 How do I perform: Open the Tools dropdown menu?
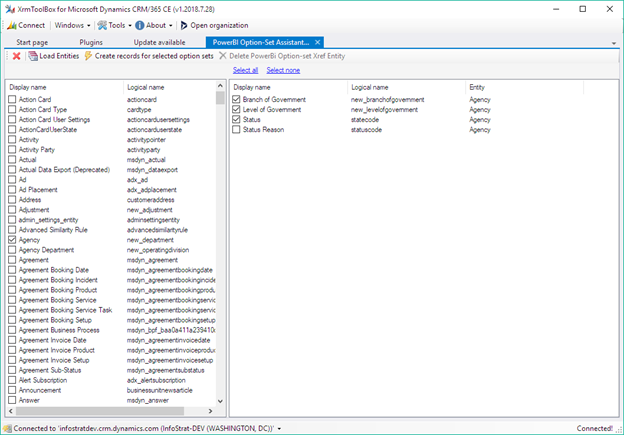tap(115, 25)
